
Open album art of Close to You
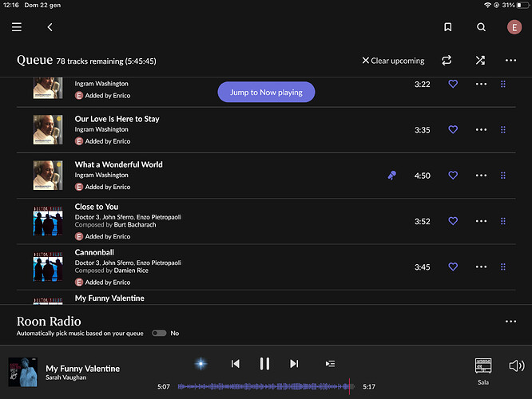[48, 221]
